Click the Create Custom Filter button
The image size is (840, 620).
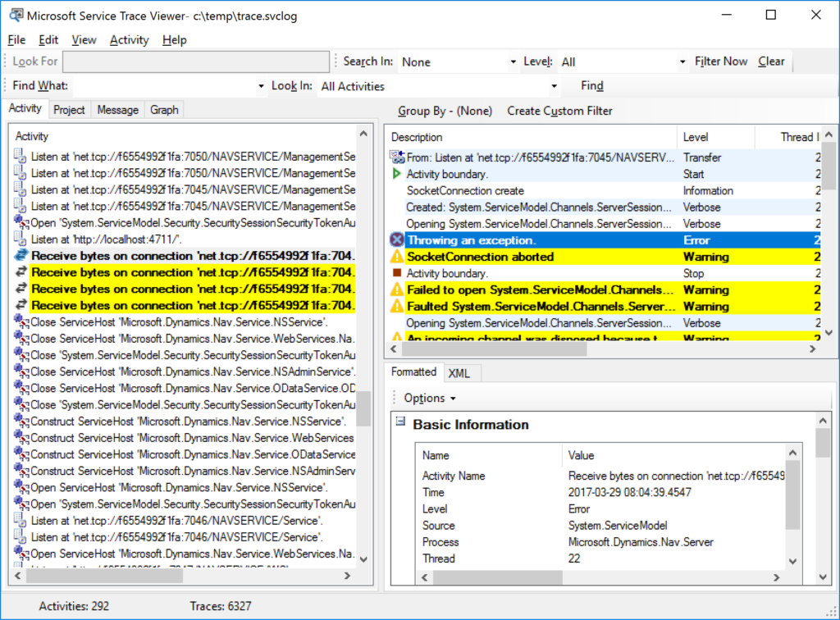tap(559, 110)
